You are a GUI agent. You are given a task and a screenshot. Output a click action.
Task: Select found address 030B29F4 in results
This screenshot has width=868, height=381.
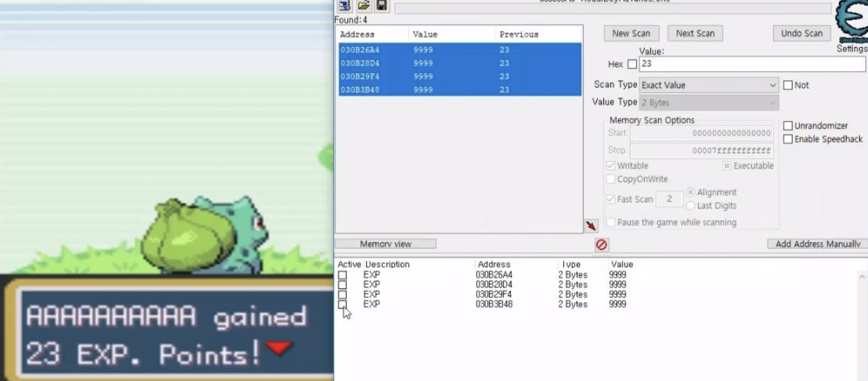point(460,76)
